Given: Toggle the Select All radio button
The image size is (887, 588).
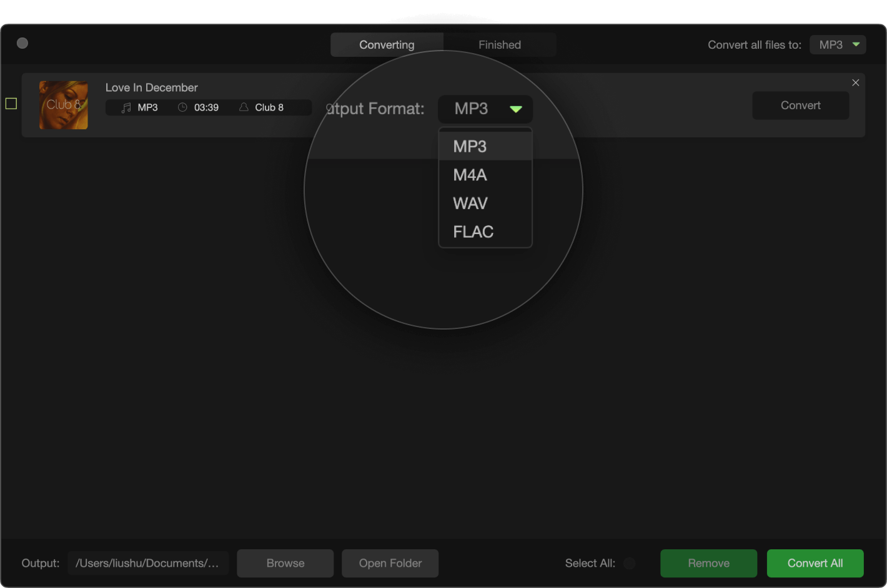Looking at the screenshot, I should point(629,563).
